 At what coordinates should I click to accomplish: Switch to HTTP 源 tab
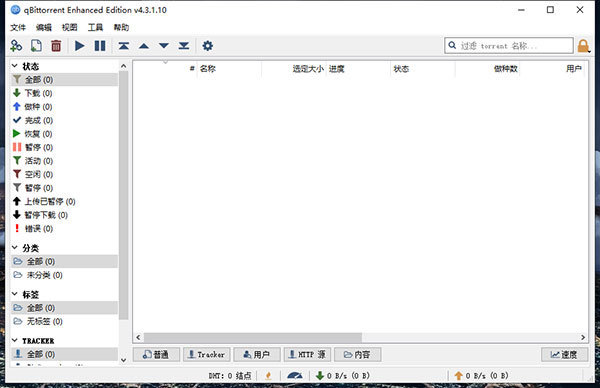(x=307, y=355)
